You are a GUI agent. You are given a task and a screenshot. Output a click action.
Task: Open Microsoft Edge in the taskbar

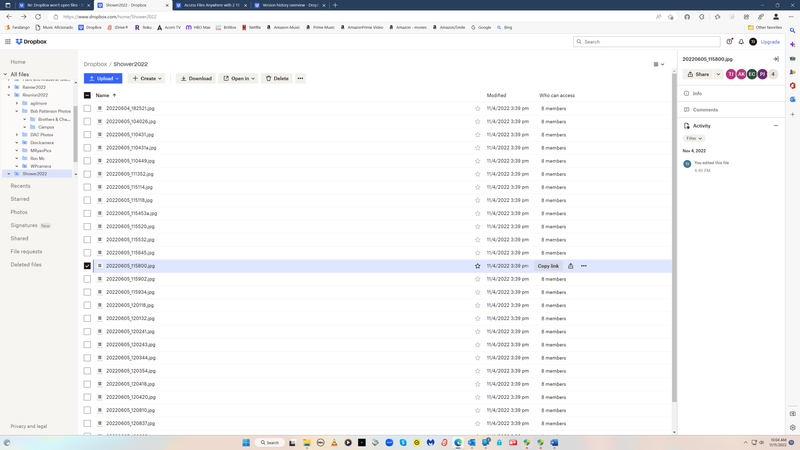coord(458,442)
